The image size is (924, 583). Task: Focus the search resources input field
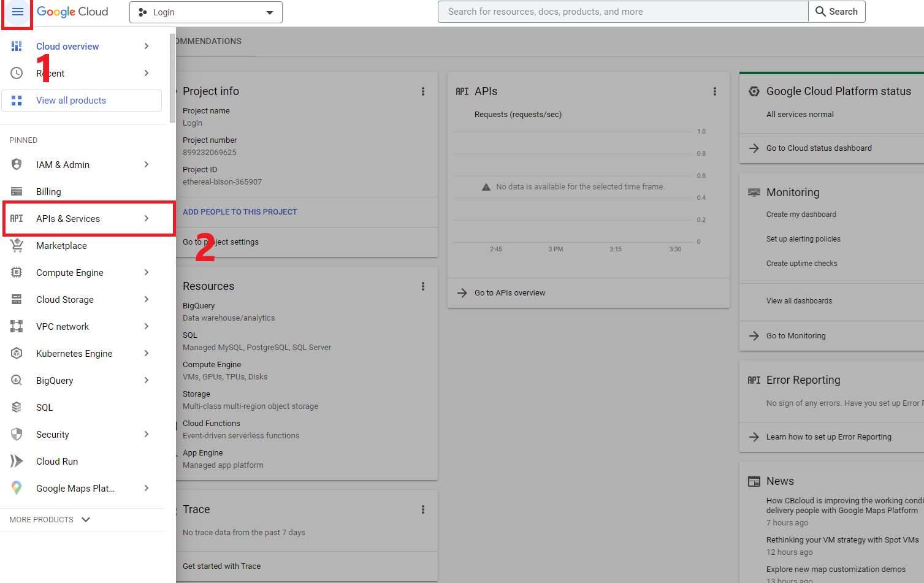(623, 12)
